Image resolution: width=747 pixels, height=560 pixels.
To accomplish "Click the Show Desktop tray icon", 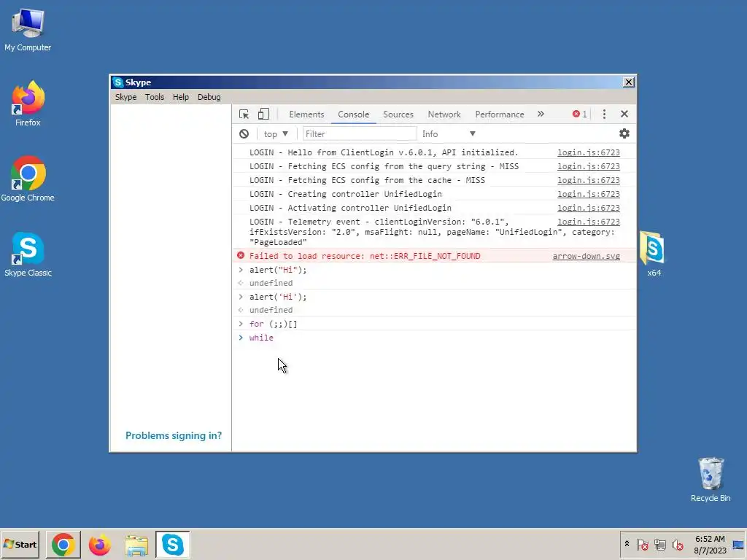I will pos(738,545).
